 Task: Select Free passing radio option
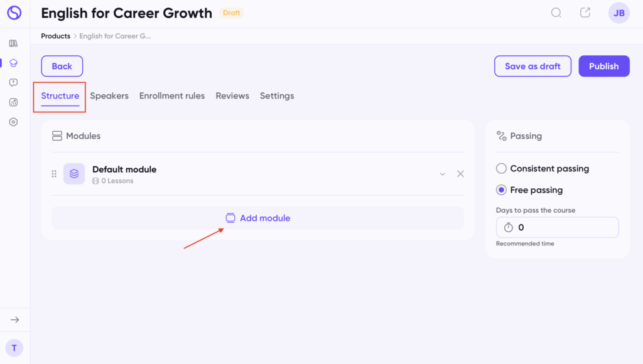click(501, 190)
